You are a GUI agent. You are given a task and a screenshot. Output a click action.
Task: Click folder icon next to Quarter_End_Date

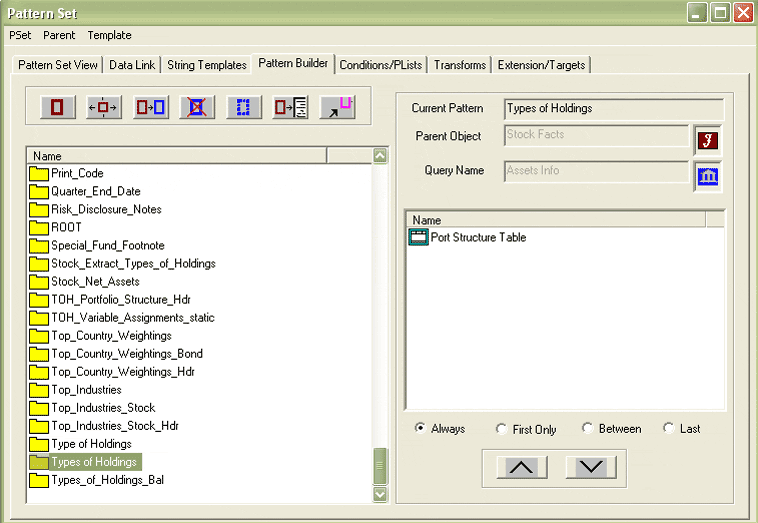pos(39,192)
